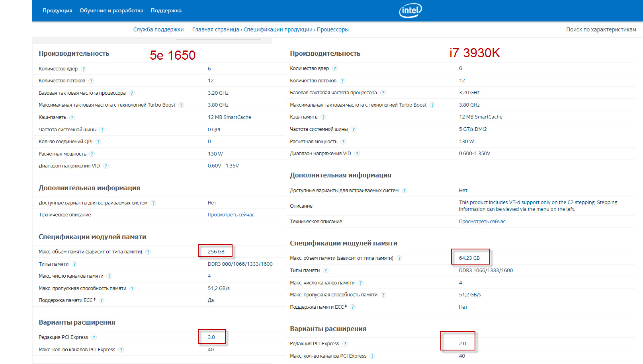Click left column heading Спецификации модулей памяти
The image size is (643, 364).
pos(92,237)
